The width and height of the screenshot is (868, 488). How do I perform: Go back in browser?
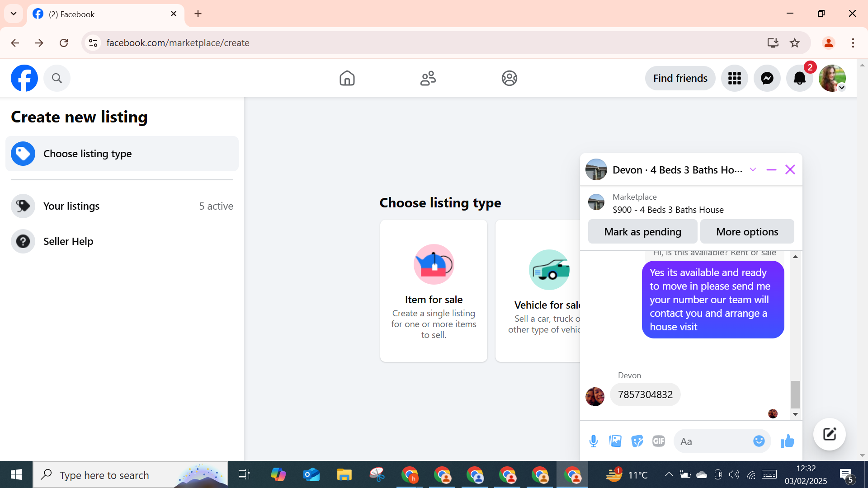coord(15,43)
